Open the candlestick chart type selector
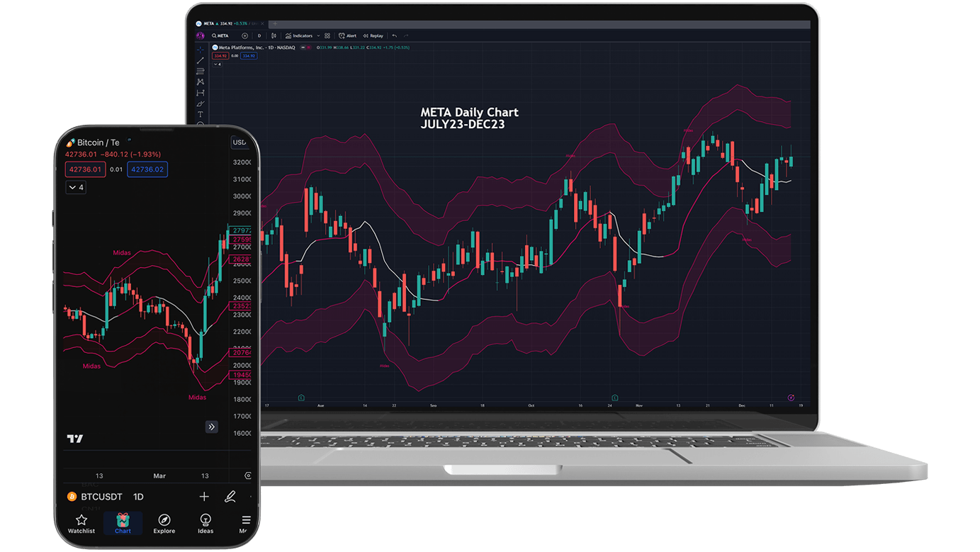 point(274,35)
